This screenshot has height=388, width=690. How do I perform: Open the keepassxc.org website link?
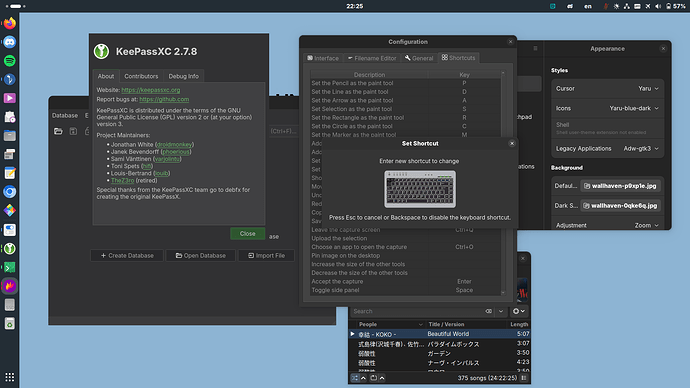pyautogui.click(x=150, y=90)
